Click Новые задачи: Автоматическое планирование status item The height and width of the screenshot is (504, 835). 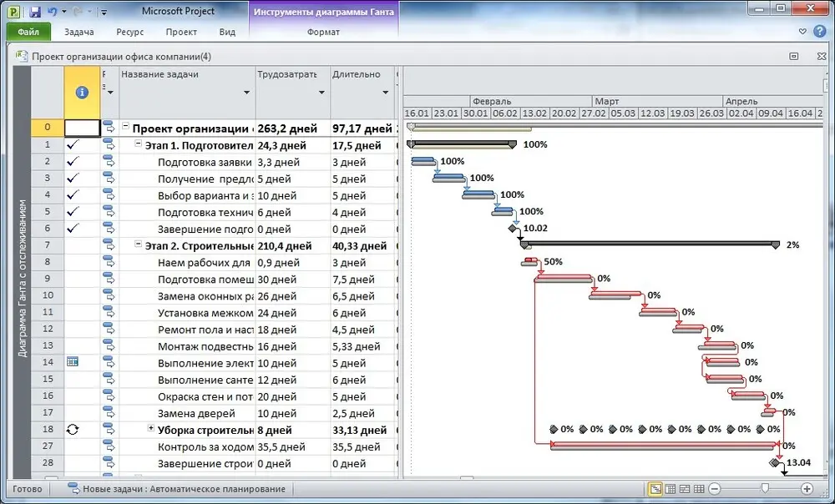(179, 489)
